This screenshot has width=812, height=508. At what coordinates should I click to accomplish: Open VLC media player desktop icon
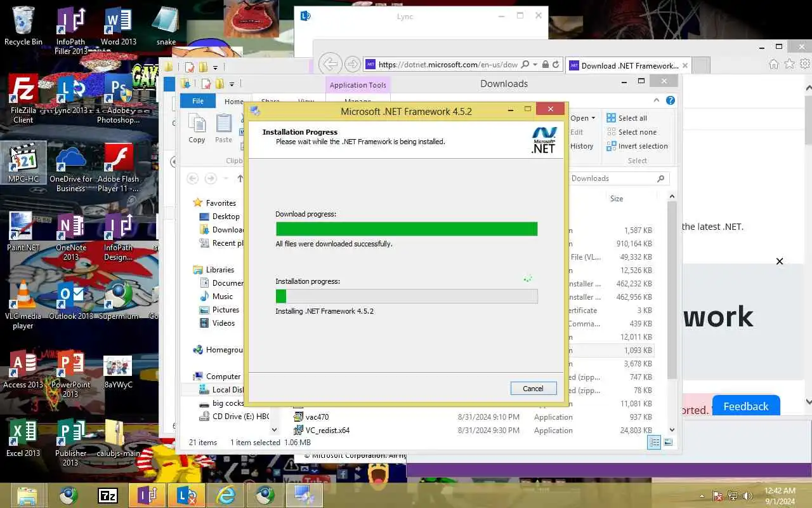pos(23,305)
